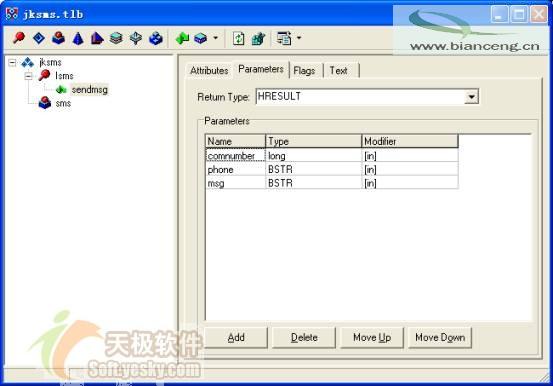Select the comnumber parameter name cell

point(235,156)
